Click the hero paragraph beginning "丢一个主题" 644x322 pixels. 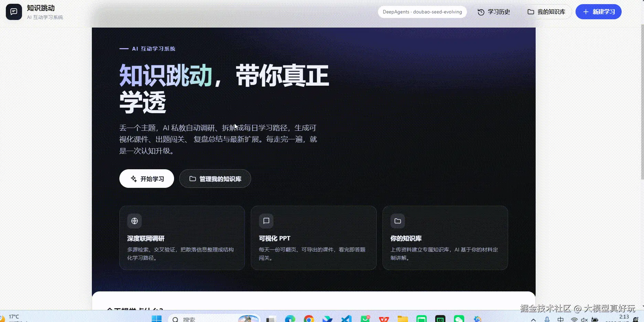point(218,139)
